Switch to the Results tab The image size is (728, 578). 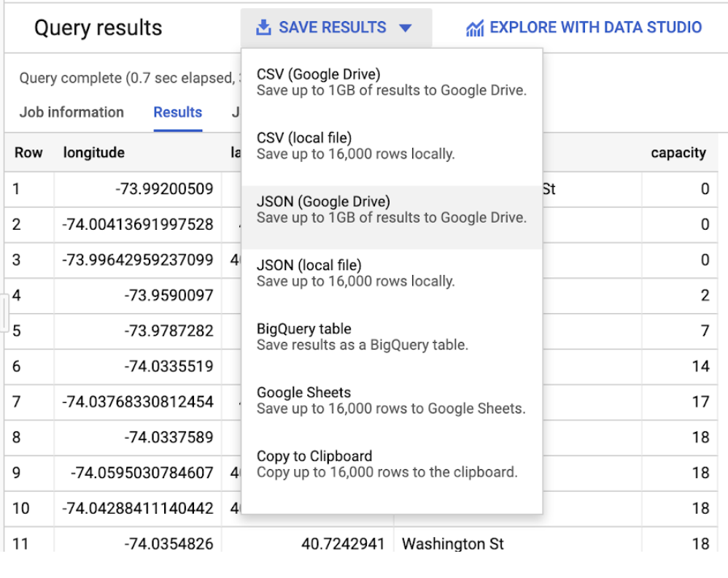(x=177, y=112)
